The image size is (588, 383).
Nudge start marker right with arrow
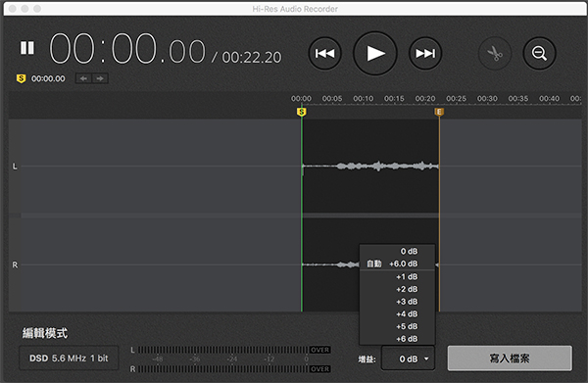click(100, 78)
